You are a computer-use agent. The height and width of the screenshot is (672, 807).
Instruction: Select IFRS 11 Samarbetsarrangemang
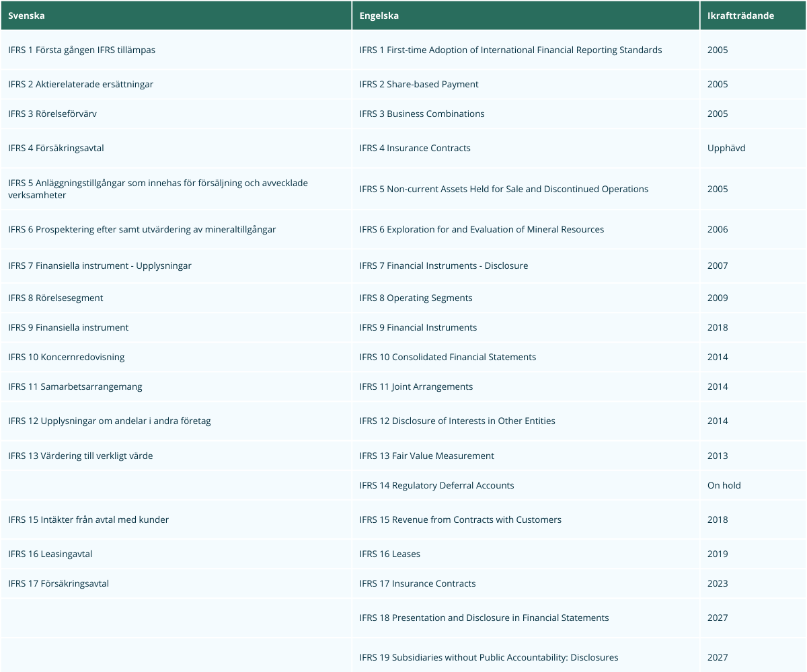[75, 387]
